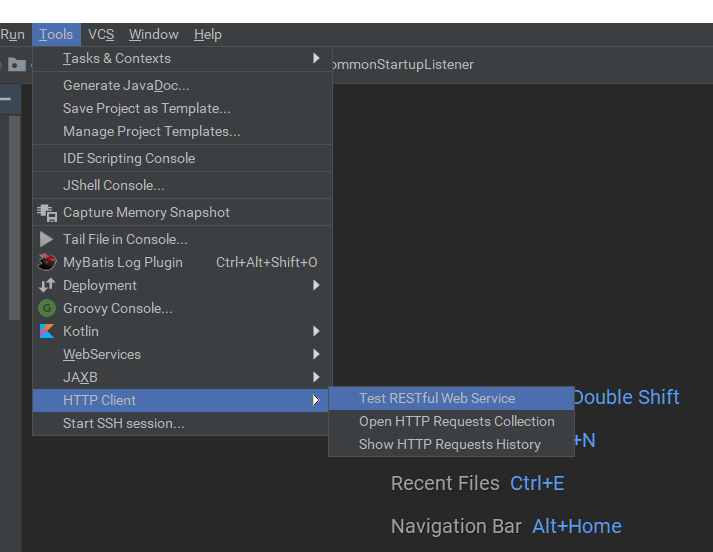Select Show HTTP Requests History

[x=451, y=444]
